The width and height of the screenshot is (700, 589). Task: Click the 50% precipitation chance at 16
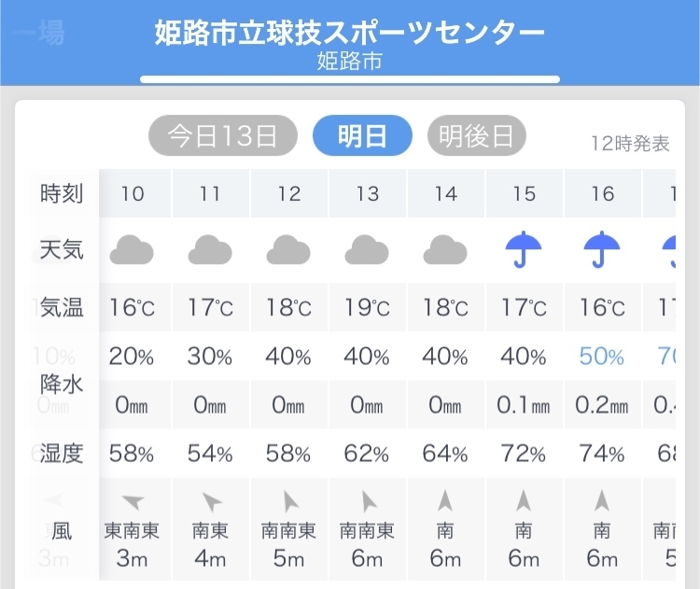pos(602,357)
